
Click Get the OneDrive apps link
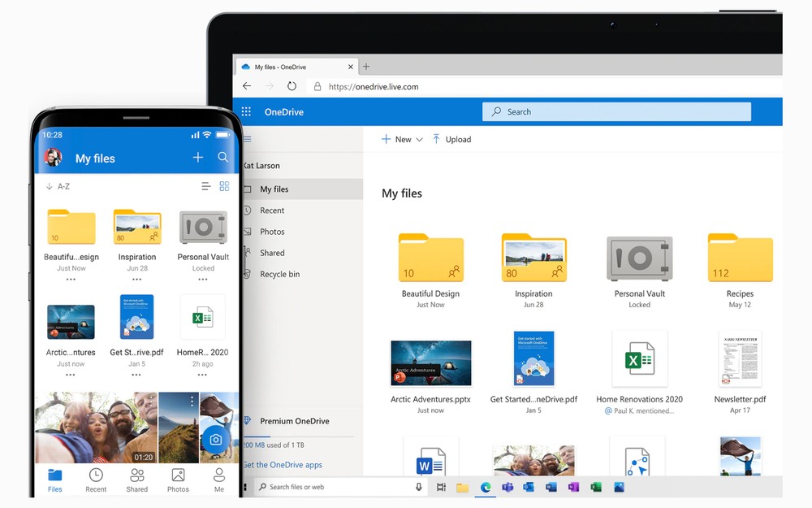point(283,465)
